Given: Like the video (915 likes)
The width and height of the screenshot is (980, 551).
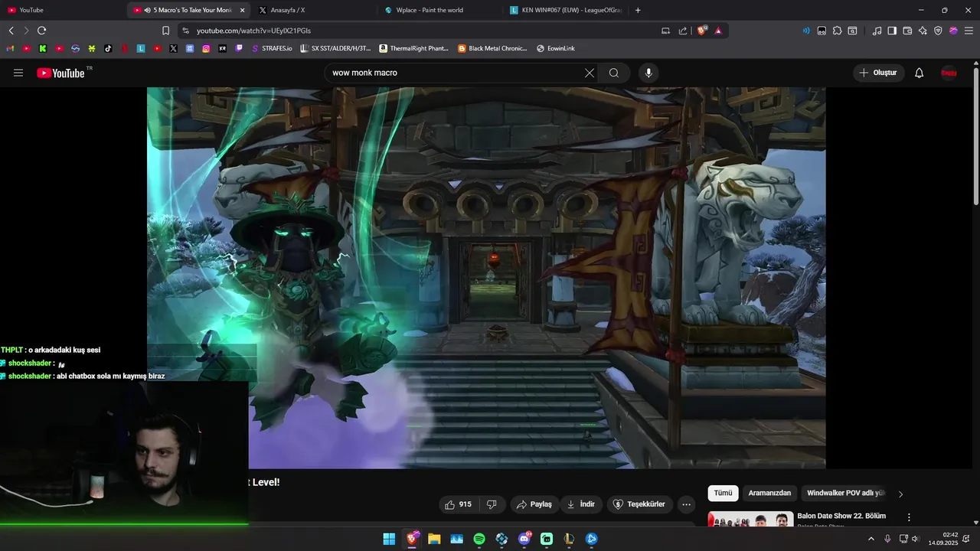Looking at the screenshot, I should pyautogui.click(x=459, y=504).
